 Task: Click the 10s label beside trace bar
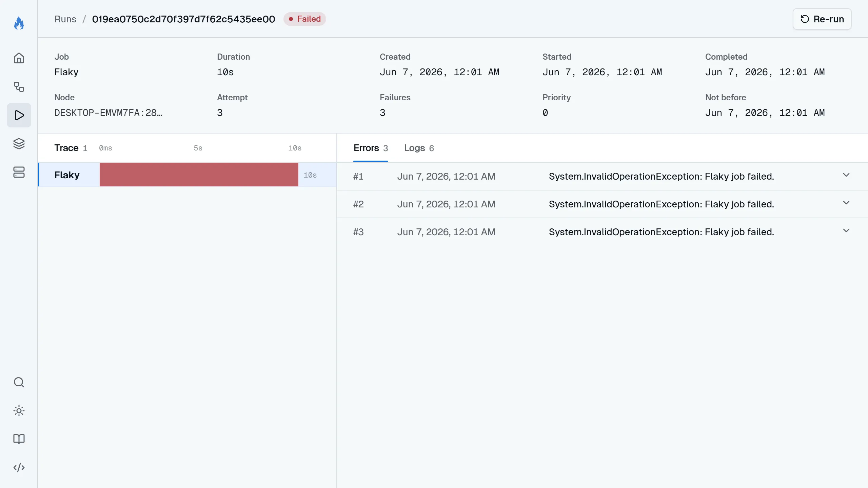310,175
